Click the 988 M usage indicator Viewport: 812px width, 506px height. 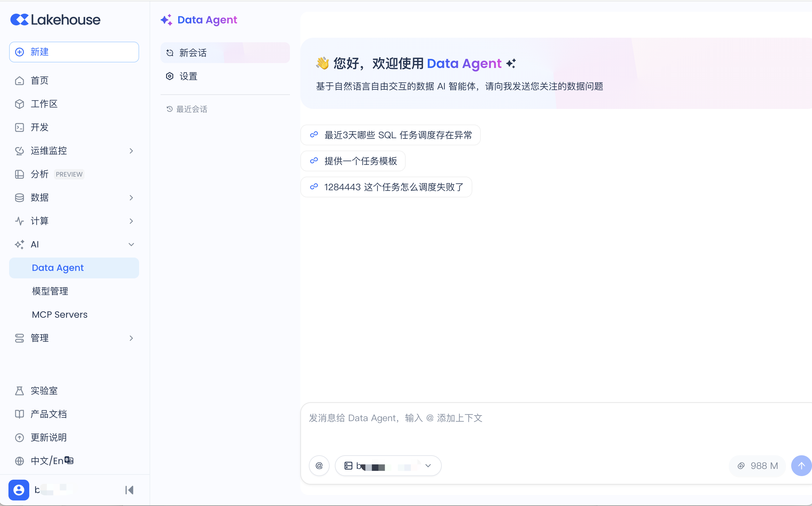pos(758,465)
